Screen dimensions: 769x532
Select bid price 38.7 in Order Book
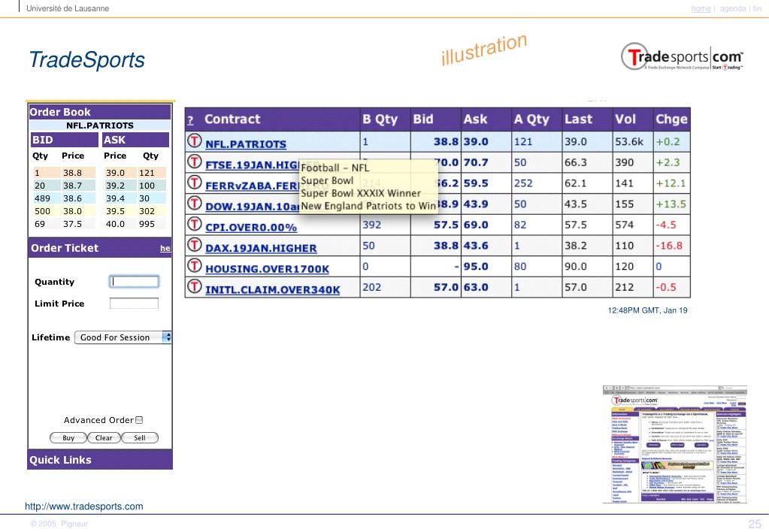[72, 186]
